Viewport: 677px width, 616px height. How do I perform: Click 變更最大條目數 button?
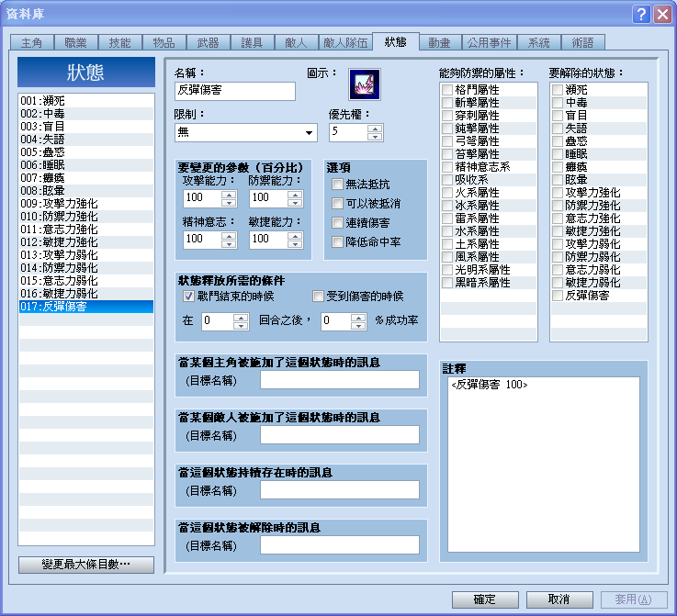click(x=86, y=565)
